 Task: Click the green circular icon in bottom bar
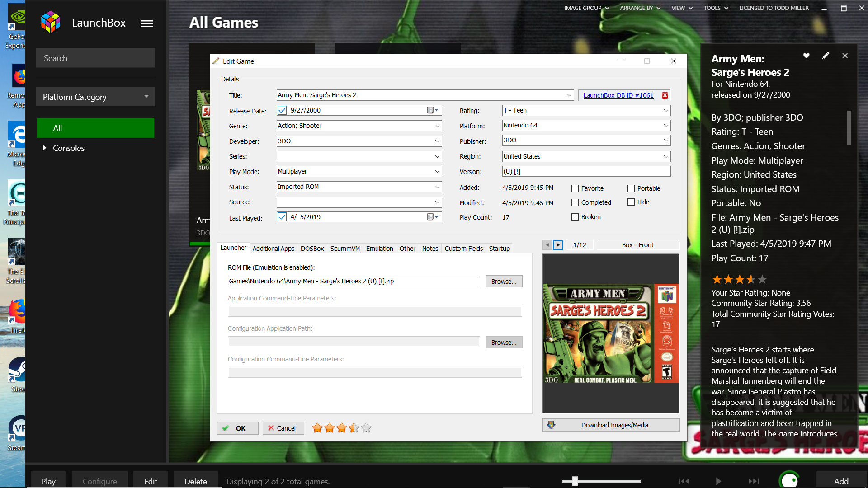pyautogui.click(x=789, y=480)
